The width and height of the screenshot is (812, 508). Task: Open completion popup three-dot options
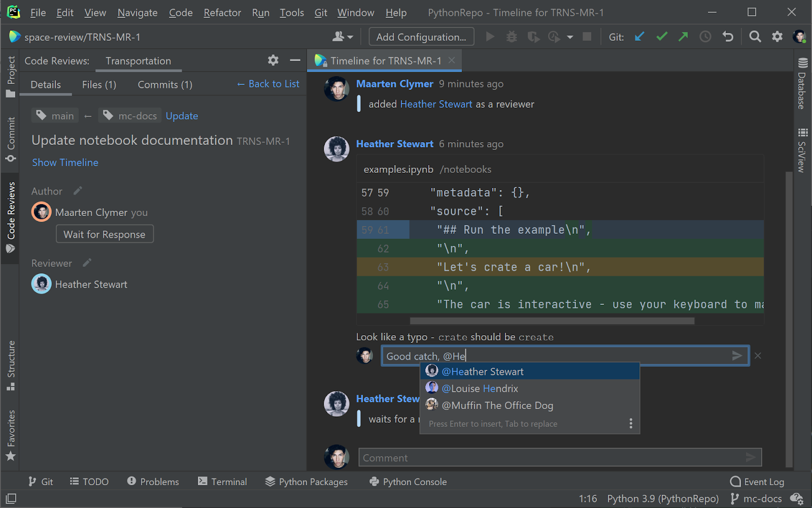click(x=631, y=424)
